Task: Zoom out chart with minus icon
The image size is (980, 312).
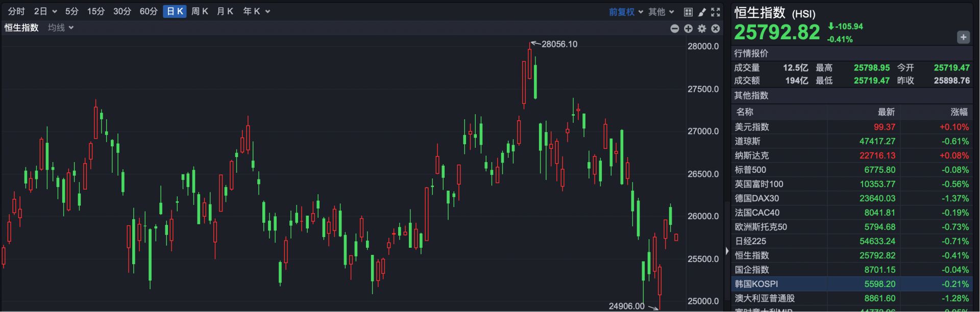Action: coord(674,29)
